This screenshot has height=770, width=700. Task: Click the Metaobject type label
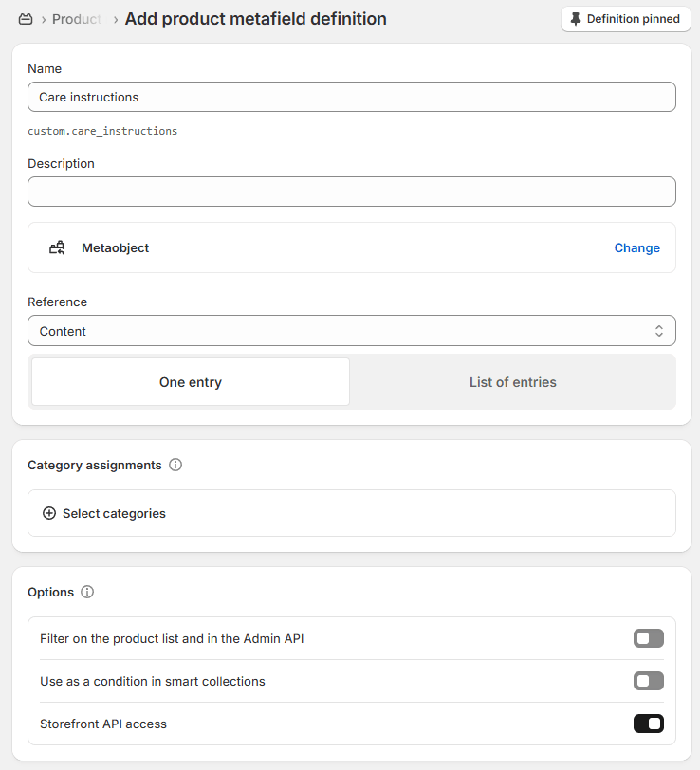tap(115, 247)
